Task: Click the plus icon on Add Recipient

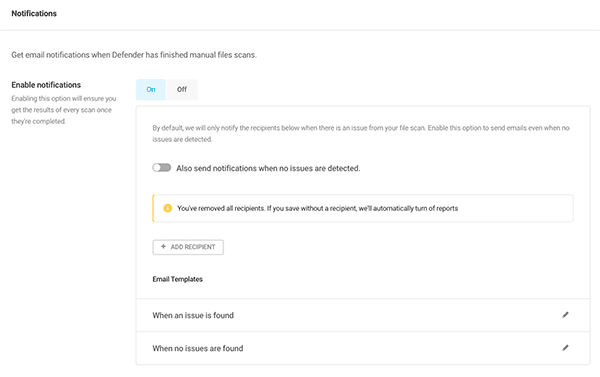Action: pos(163,246)
